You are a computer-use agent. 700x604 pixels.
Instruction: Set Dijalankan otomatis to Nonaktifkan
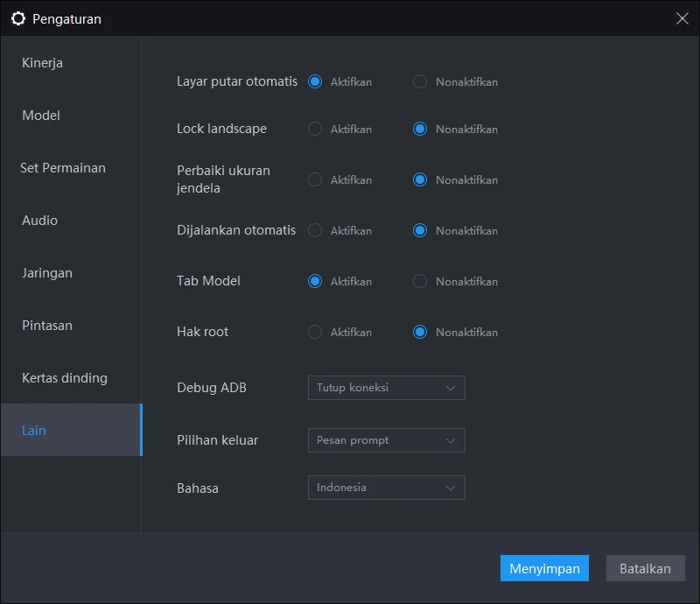pos(420,230)
